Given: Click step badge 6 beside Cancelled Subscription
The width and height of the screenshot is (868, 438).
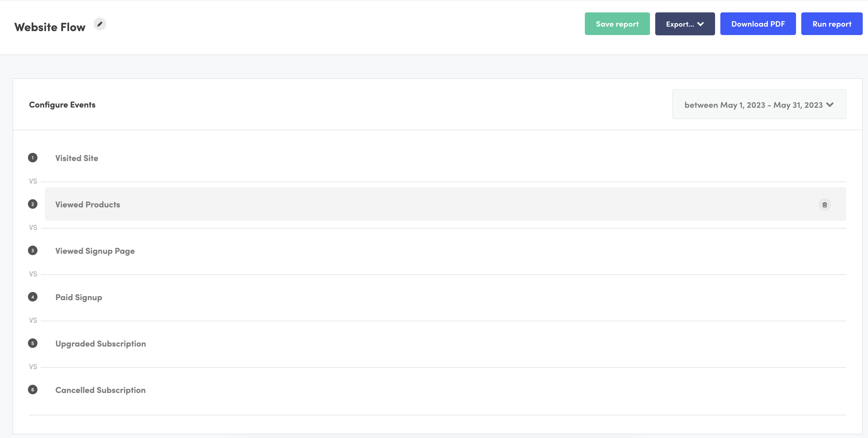Looking at the screenshot, I should (x=32, y=390).
